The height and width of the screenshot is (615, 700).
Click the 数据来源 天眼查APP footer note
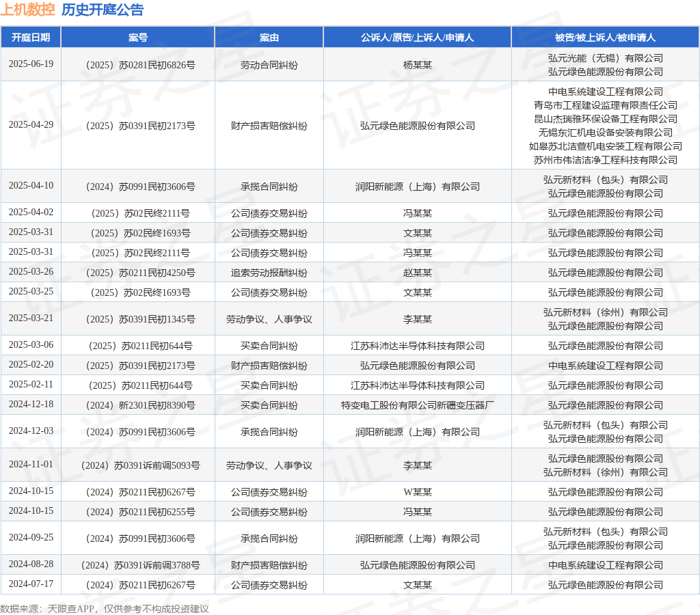point(105,609)
